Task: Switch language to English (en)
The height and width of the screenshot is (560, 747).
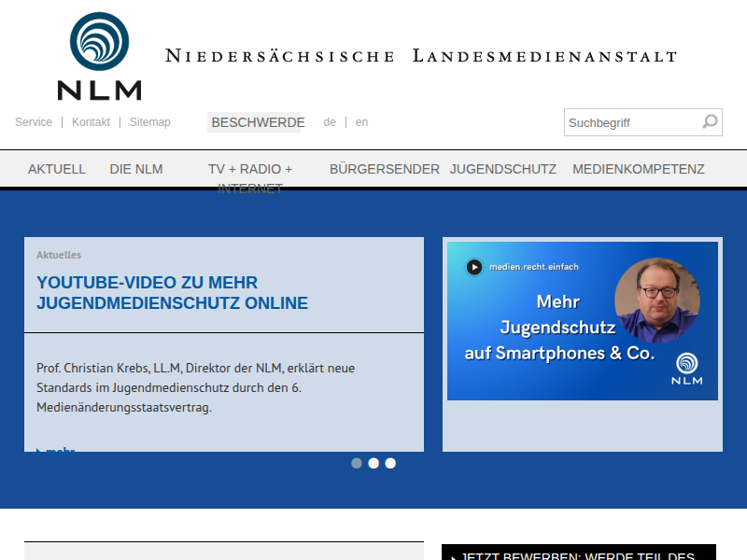Action: (x=361, y=122)
